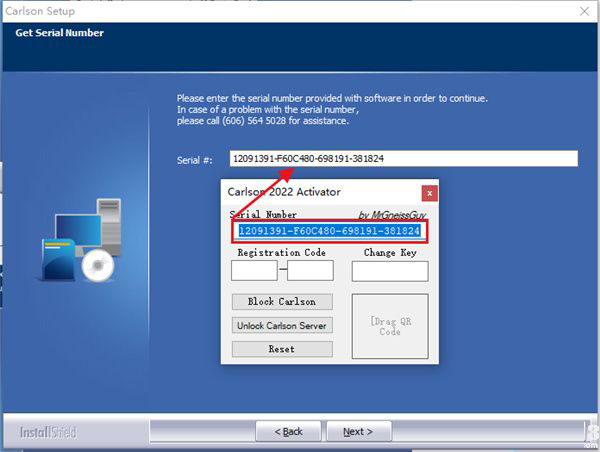This screenshot has height=452, width=600.
Task: Go back with the Back button
Action: [x=289, y=431]
